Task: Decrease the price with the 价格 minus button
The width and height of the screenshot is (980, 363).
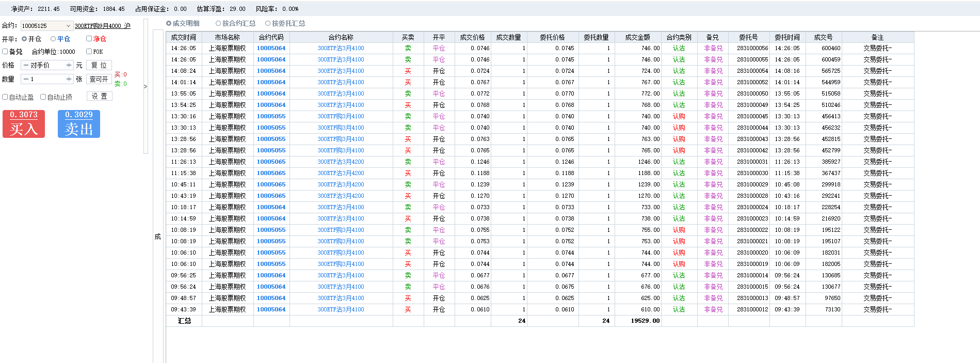Action: [x=26, y=65]
